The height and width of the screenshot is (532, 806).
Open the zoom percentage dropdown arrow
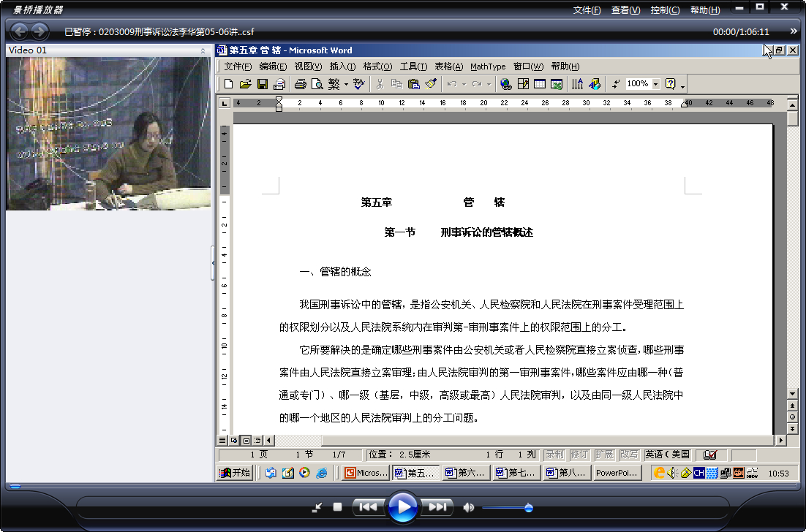pos(656,84)
